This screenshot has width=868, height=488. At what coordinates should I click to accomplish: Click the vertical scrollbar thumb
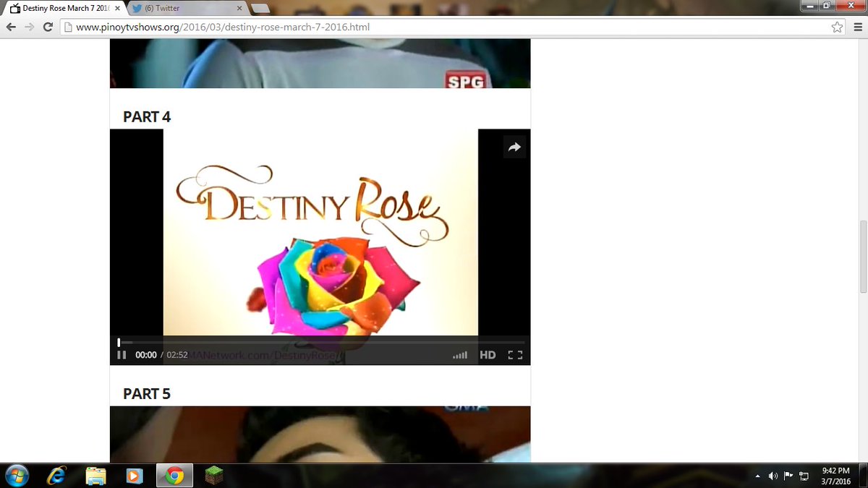863,256
